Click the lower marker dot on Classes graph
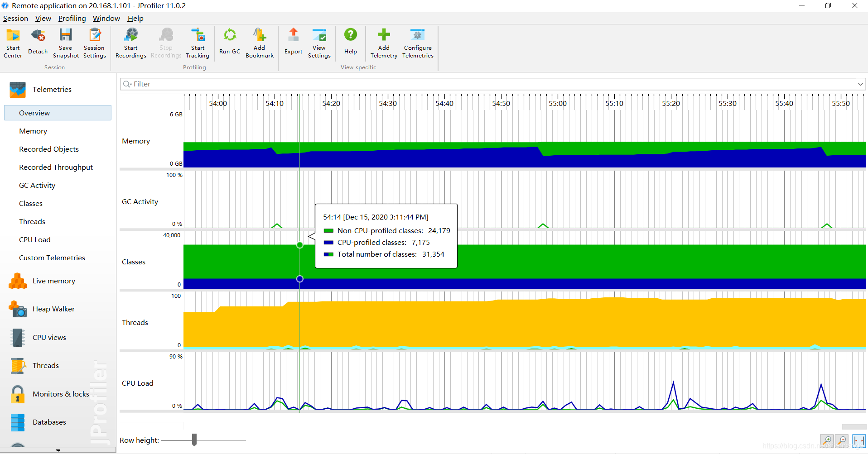The height and width of the screenshot is (454, 868). coord(300,279)
